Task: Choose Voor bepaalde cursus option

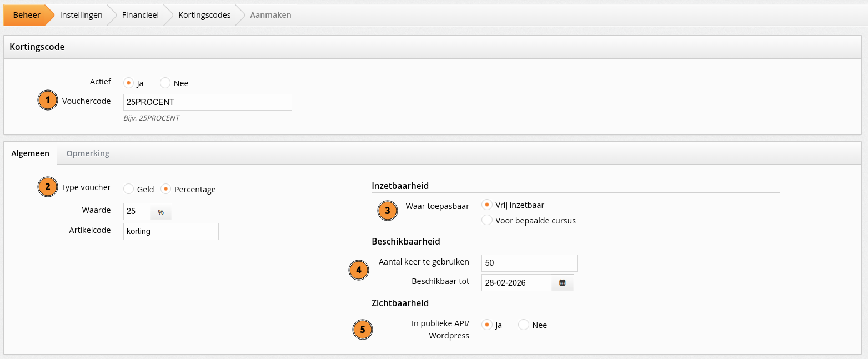Action: coord(487,220)
